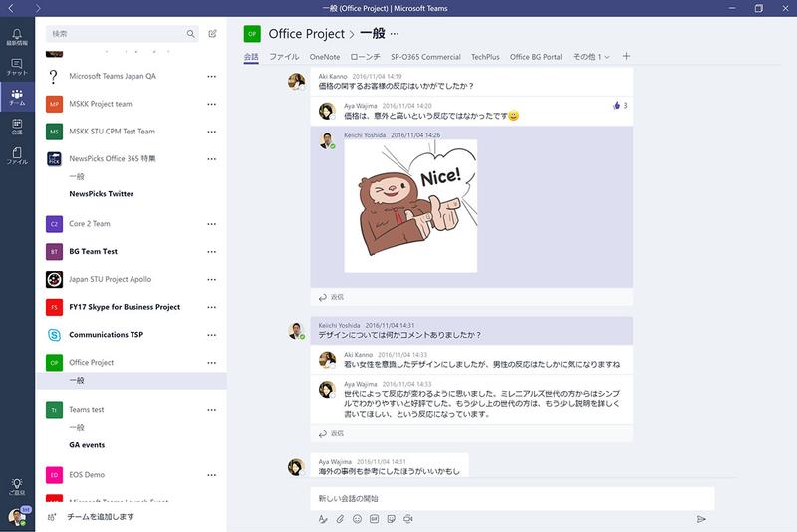The height and width of the screenshot is (532, 797).
Task: Select the Teams test team
Action: coord(87,409)
